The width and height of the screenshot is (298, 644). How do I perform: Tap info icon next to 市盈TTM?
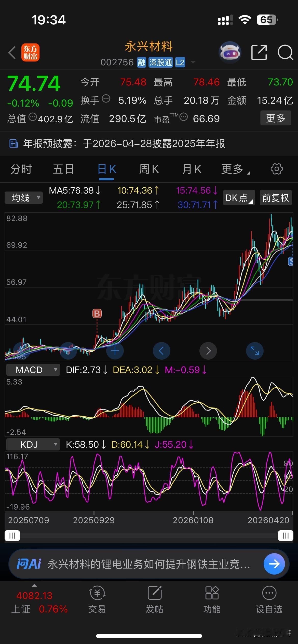tap(183, 117)
